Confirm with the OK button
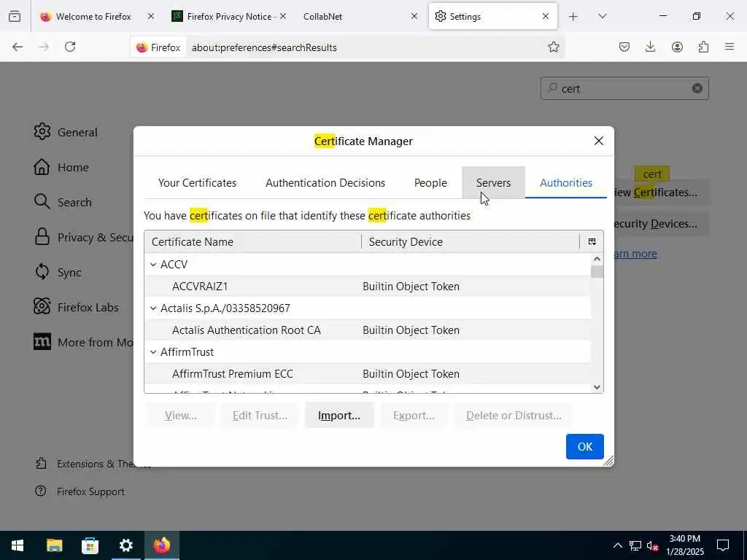 click(x=584, y=446)
